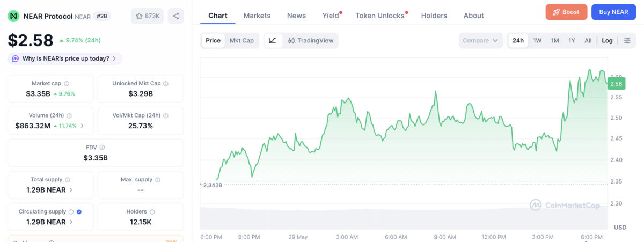Open the Holders tab
The width and height of the screenshot is (644, 242).
(x=434, y=16)
